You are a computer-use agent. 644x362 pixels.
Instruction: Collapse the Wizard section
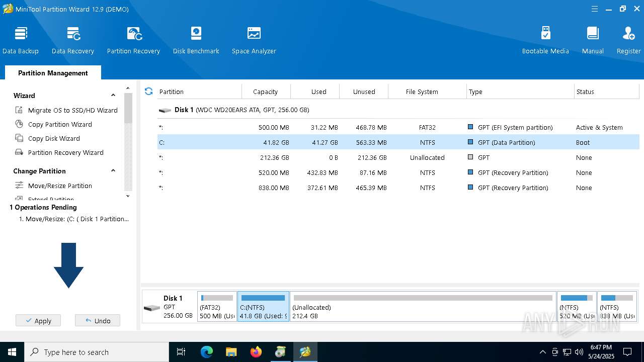[113, 95]
